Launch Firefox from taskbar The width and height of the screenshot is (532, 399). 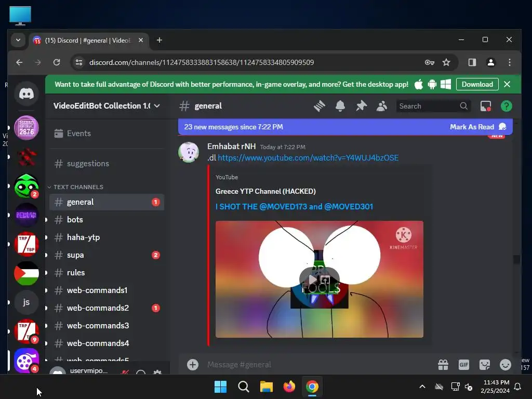tap(289, 387)
